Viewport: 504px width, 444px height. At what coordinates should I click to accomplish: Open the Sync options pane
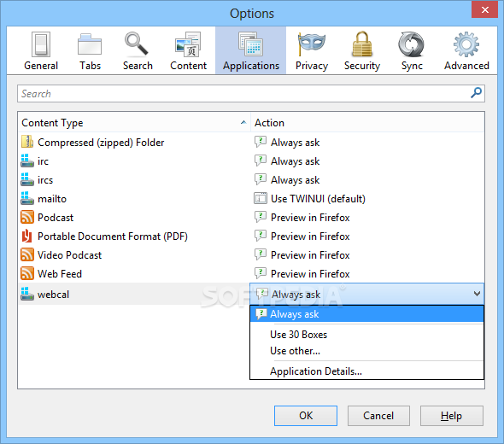click(412, 50)
